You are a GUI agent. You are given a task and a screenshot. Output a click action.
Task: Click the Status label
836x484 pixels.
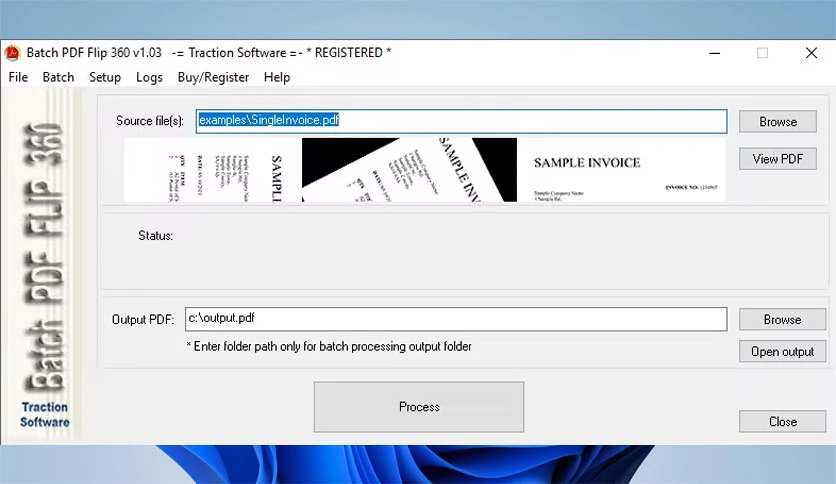(156, 236)
